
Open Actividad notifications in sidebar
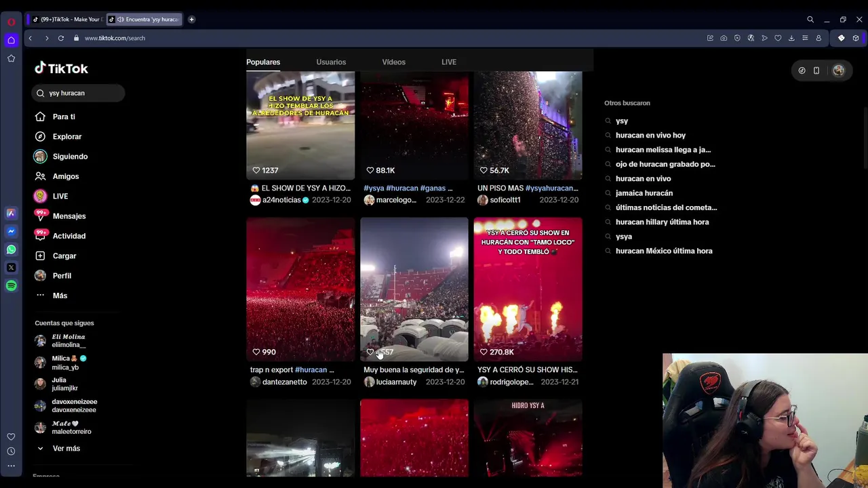click(69, 236)
